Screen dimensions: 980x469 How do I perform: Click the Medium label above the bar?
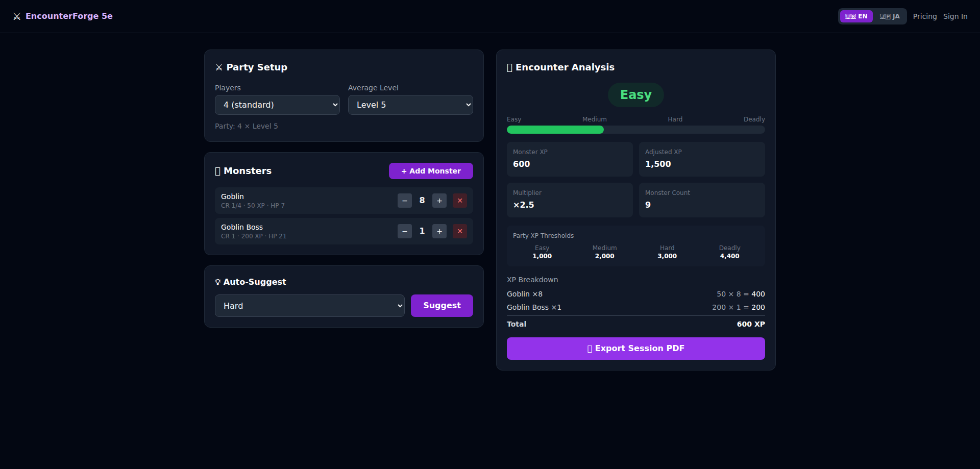pyautogui.click(x=595, y=119)
